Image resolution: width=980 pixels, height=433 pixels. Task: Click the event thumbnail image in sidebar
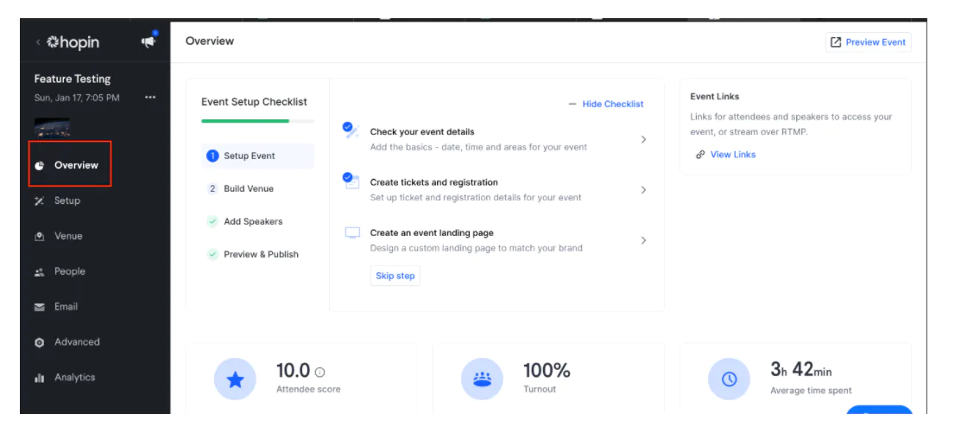52,127
